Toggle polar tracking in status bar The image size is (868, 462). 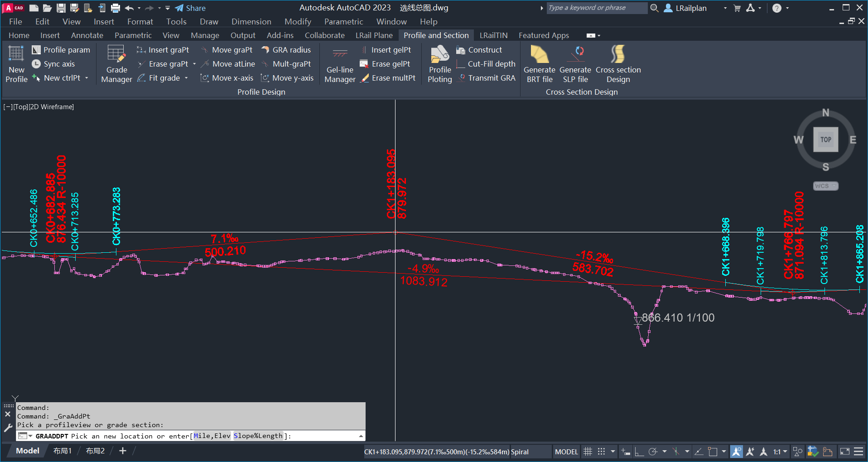653,451
